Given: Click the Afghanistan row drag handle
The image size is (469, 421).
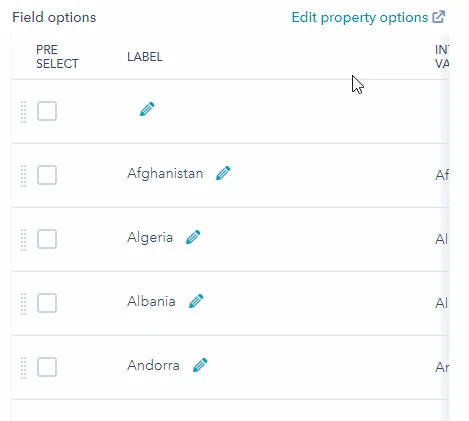Looking at the screenshot, I should (23, 176).
